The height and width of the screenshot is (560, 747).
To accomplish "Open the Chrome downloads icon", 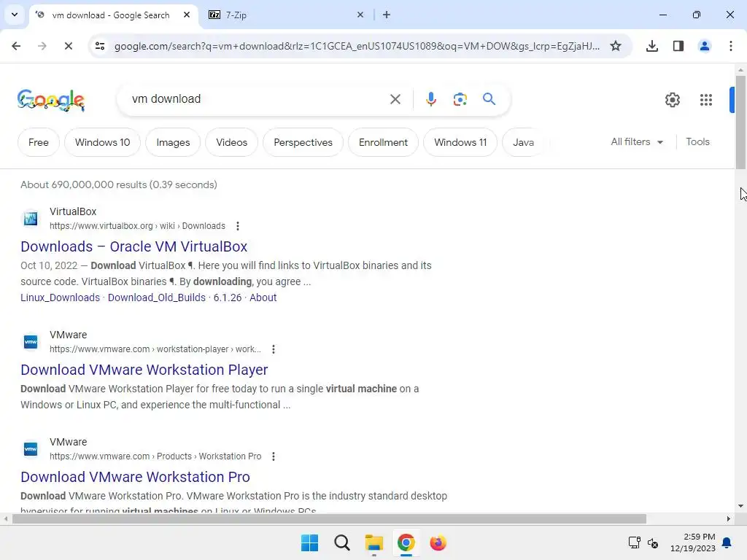I will pos(651,46).
